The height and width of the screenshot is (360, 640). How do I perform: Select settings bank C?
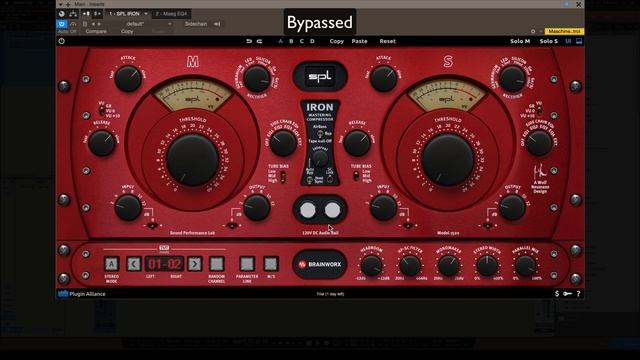pos(302,41)
